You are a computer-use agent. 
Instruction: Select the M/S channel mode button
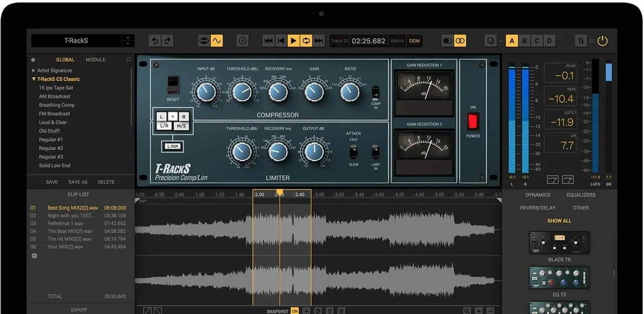pyautogui.click(x=181, y=126)
